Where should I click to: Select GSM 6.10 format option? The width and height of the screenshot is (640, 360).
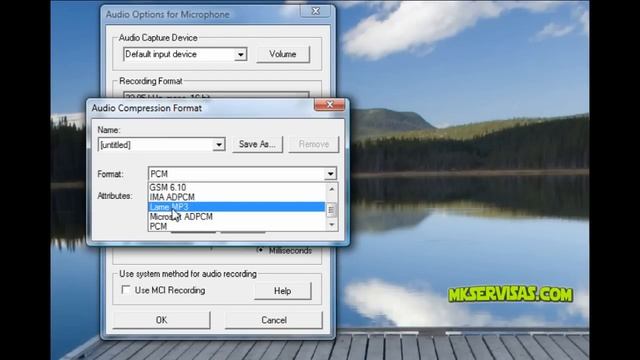pos(236,187)
